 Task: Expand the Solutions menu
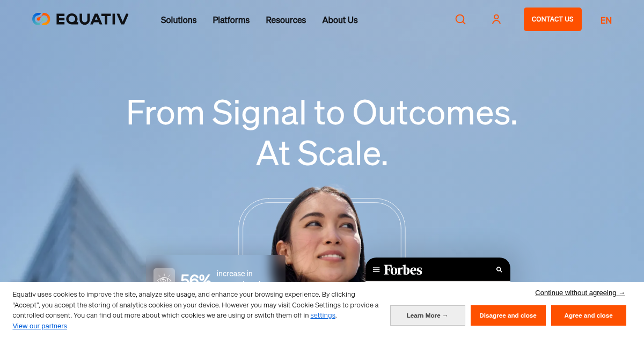point(179,20)
